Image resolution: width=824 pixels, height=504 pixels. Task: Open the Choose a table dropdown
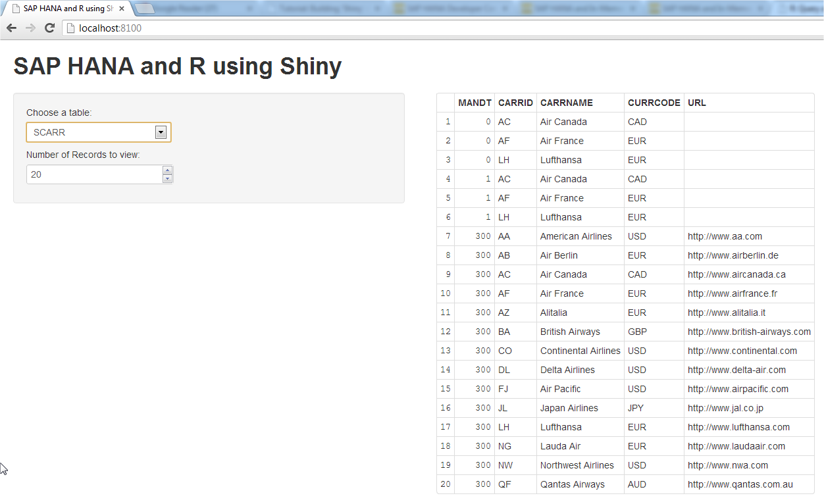[x=99, y=132]
